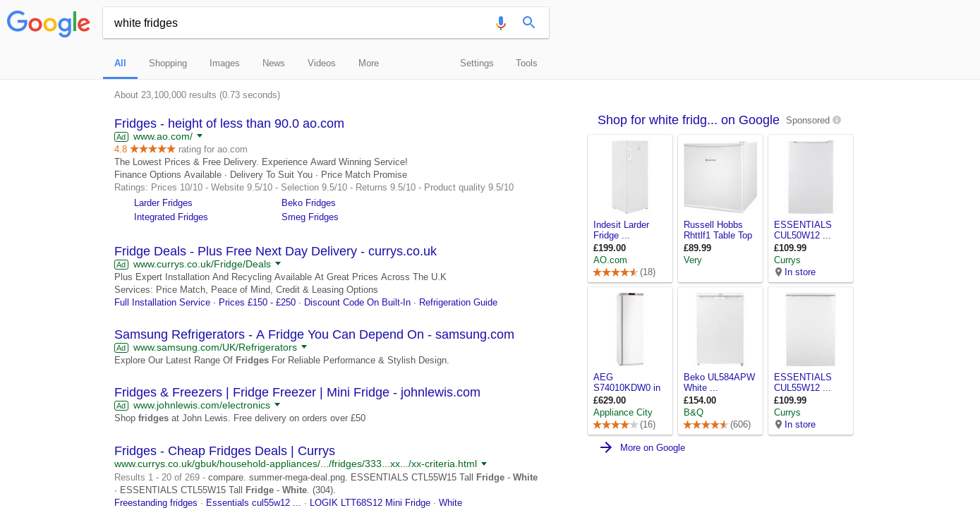Open the White sublink under Currys result
This screenshot has height=520, width=980.
tap(450, 502)
